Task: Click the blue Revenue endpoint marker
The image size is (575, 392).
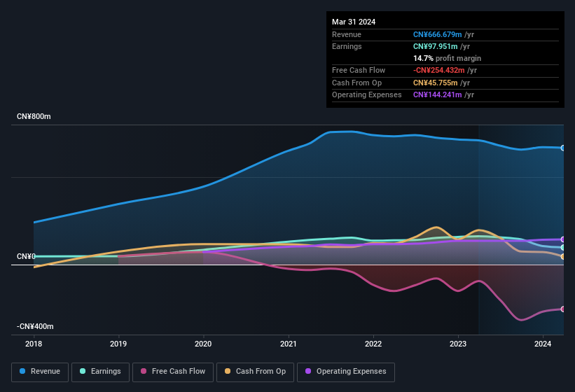Action: [563, 148]
